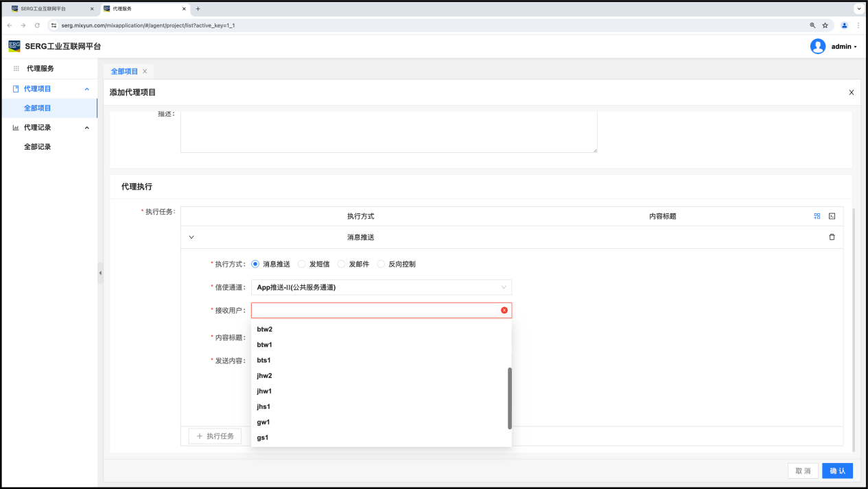Select the 反向控制 radio option
This screenshot has width=868, height=489.
click(381, 264)
